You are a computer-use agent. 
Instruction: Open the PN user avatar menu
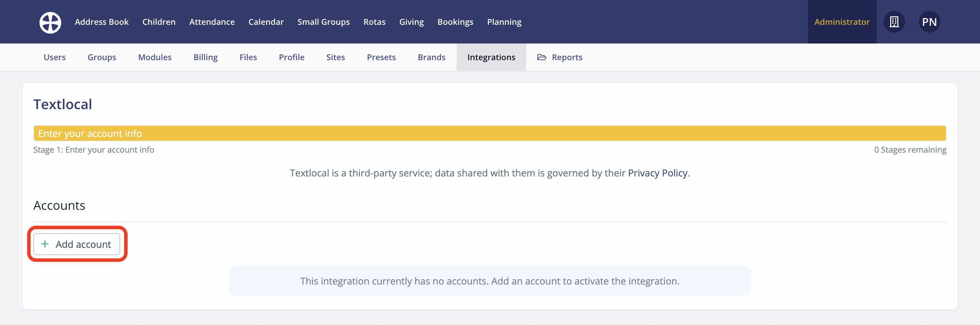(x=929, y=22)
